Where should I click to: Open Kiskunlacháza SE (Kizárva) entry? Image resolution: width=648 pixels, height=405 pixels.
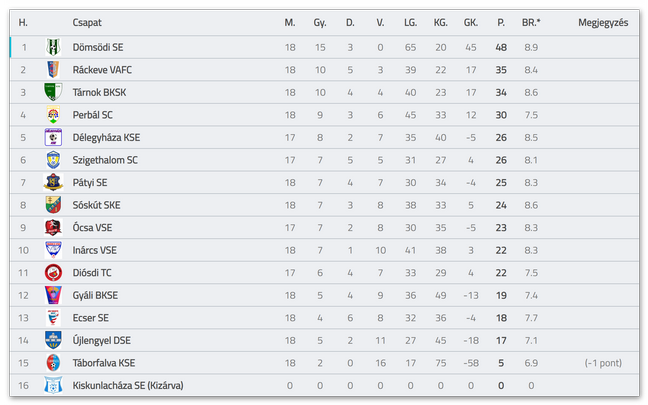tap(128, 386)
